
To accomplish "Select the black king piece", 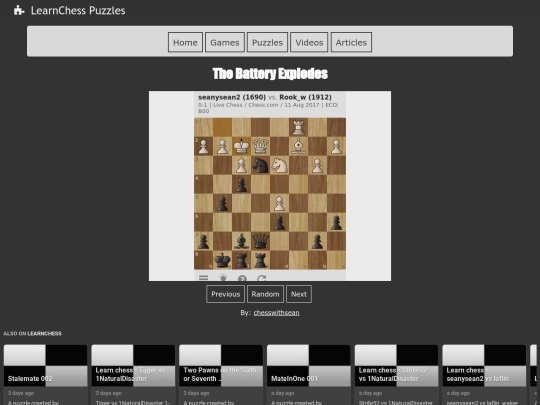I will (x=222, y=260).
